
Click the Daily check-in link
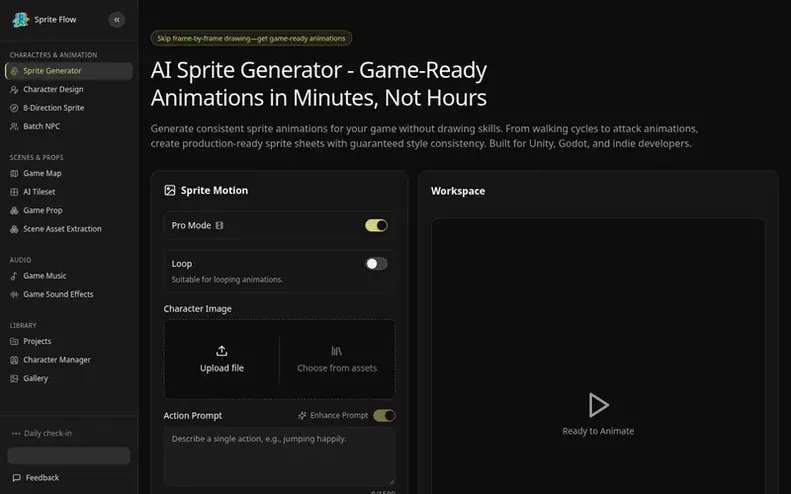click(x=42, y=433)
